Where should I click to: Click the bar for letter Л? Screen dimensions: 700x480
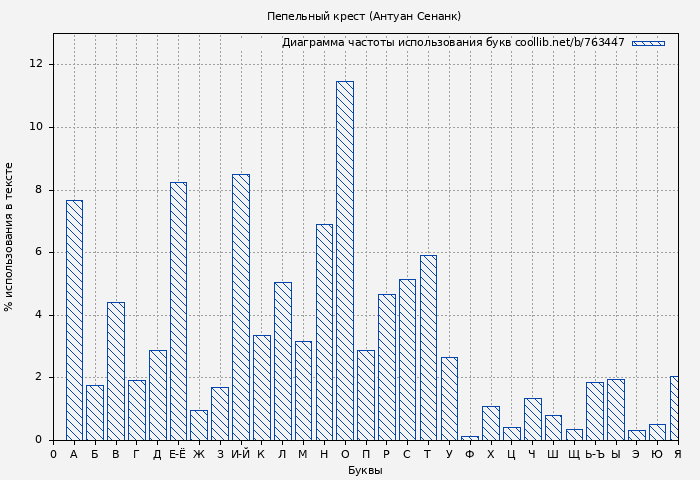282,361
